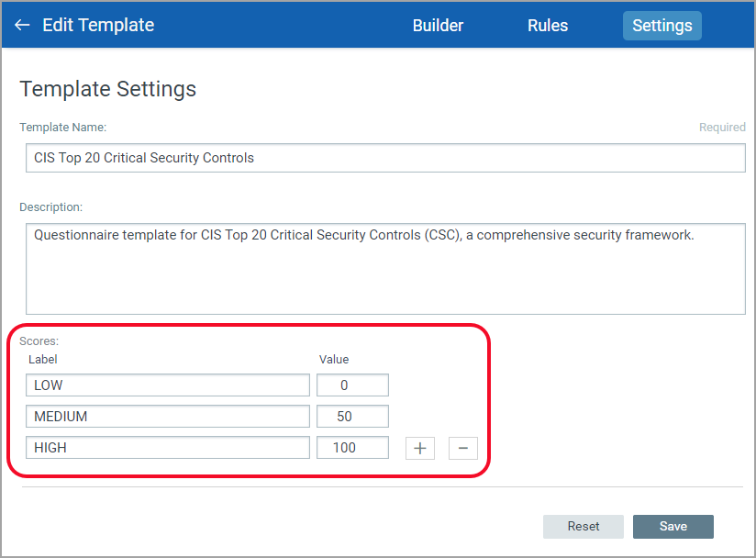Select the Template Settings heading
Viewport: 756px width, 558px height.
point(108,89)
